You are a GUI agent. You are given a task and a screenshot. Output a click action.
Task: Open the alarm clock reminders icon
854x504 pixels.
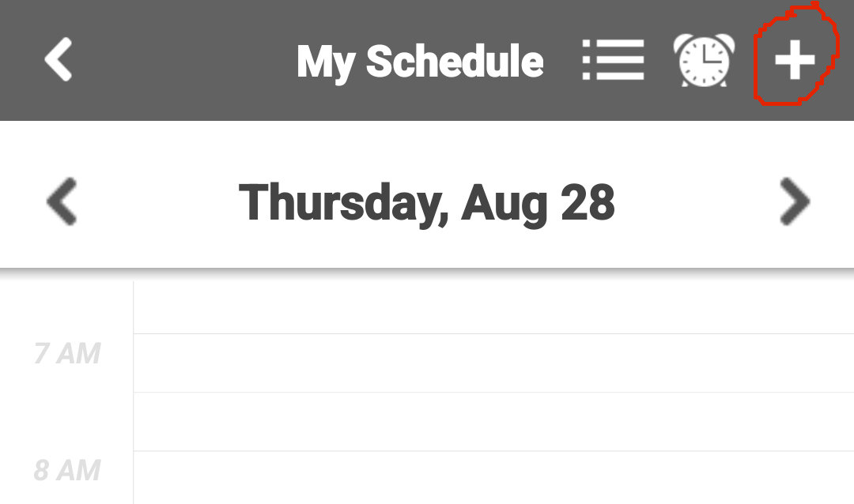coord(704,60)
